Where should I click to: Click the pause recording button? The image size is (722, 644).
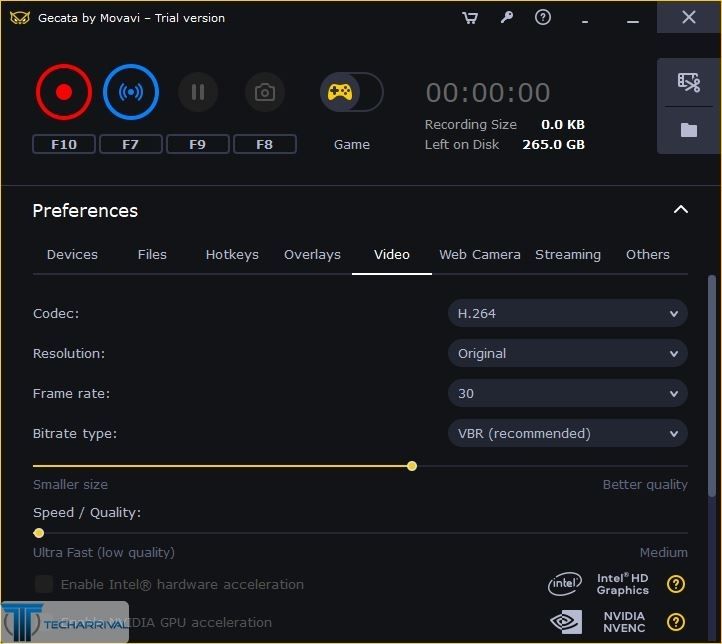pyautogui.click(x=198, y=92)
